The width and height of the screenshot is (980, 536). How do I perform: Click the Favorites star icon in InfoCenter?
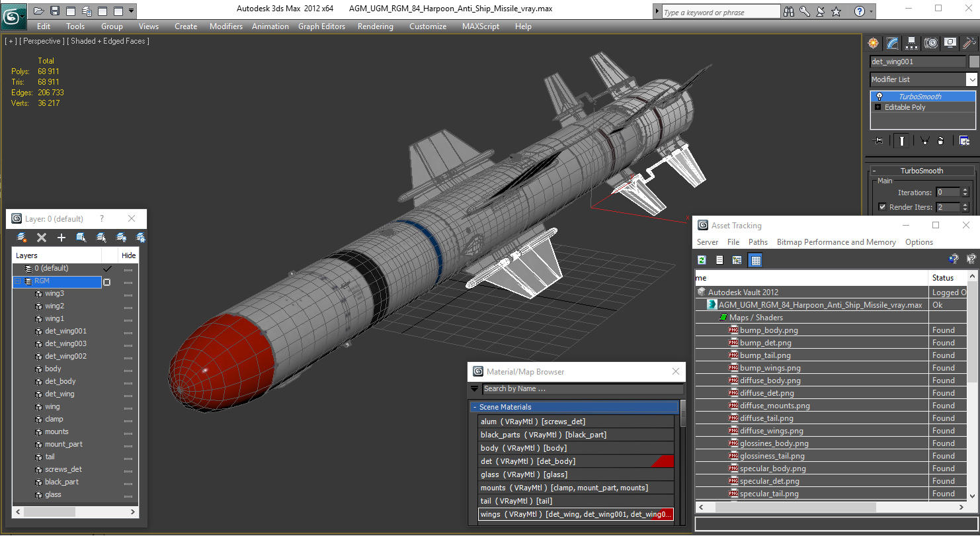coord(836,11)
